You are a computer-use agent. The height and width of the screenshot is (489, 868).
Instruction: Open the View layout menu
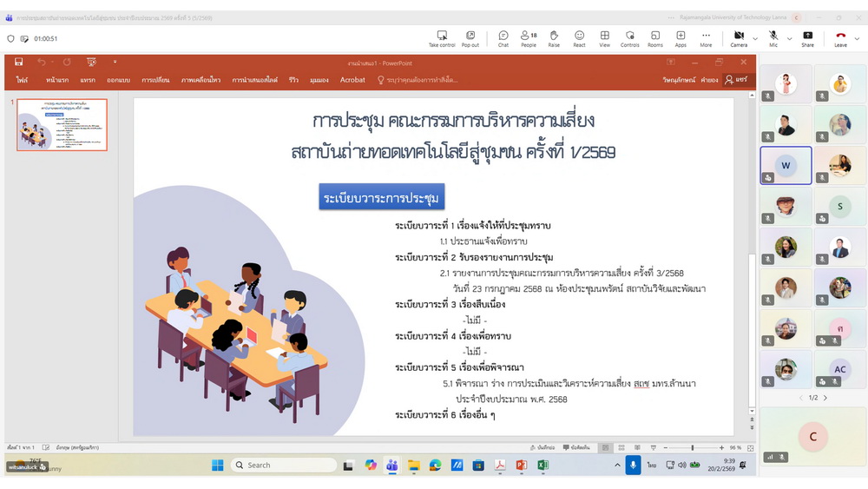click(x=604, y=38)
